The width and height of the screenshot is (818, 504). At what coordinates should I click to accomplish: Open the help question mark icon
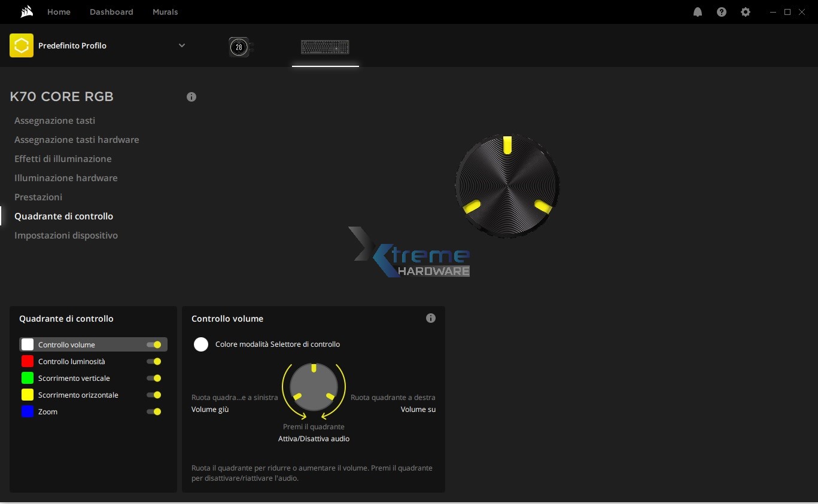[722, 12]
